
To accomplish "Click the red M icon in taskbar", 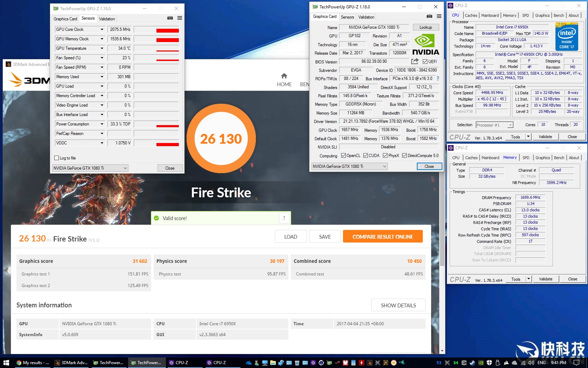I will pyautogui.click(x=345, y=363).
